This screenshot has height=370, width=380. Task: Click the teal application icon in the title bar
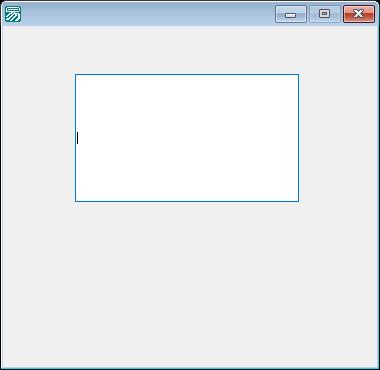[x=13, y=14]
